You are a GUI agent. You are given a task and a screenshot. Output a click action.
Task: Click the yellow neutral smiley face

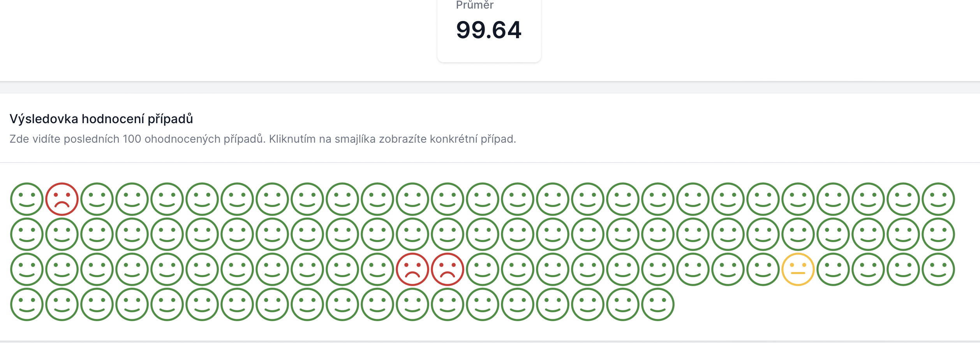798,269
